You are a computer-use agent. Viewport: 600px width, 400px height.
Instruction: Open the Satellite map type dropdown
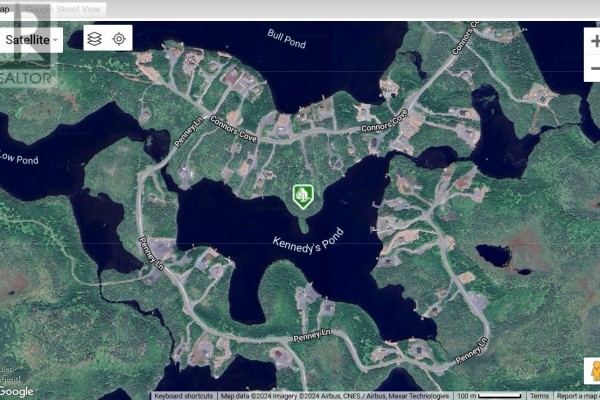click(x=31, y=40)
